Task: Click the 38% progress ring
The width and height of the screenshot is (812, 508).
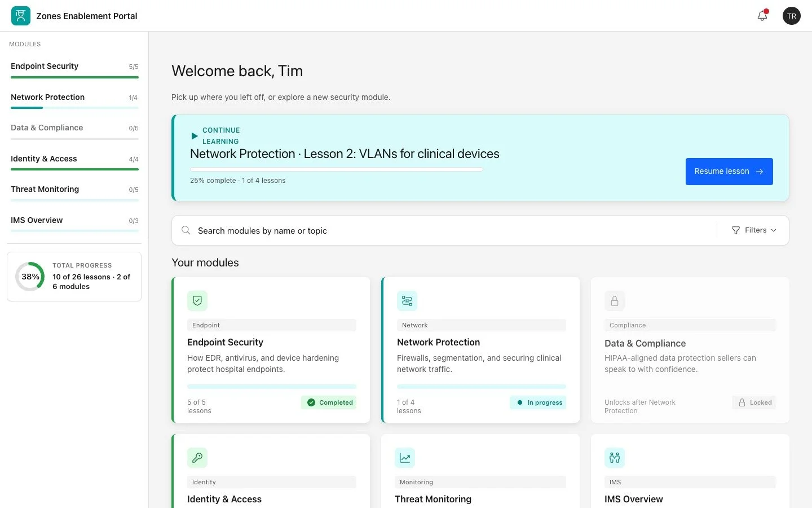Action: (30, 277)
